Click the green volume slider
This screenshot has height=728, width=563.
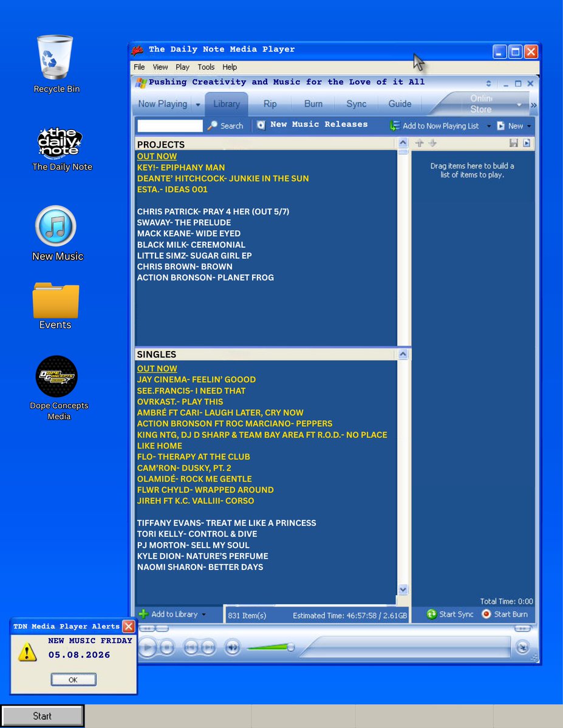tap(270, 647)
